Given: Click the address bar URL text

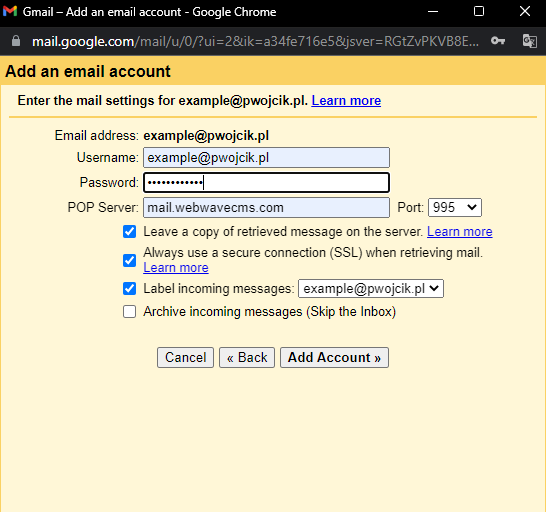Looking at the screenshot, I should click(255, 41).
